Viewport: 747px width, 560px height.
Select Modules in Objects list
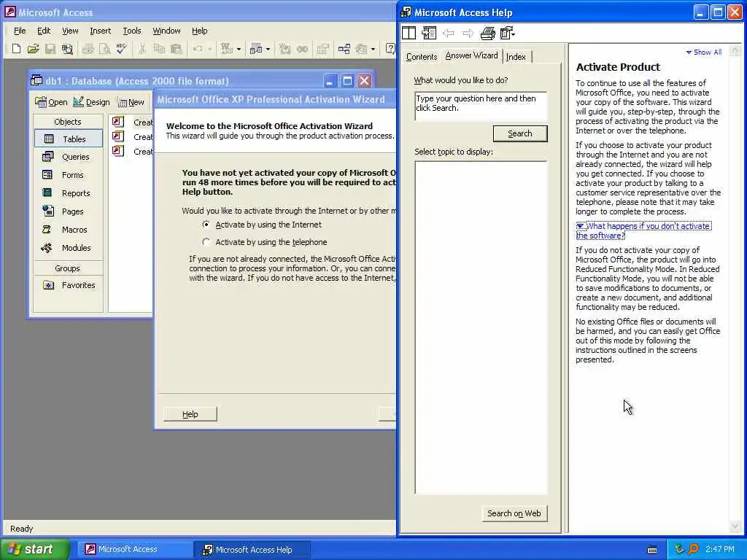point(69,248)
